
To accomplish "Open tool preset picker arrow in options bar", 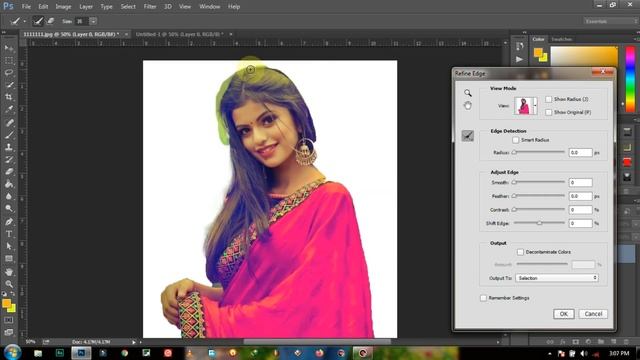I will coord(24,21).
